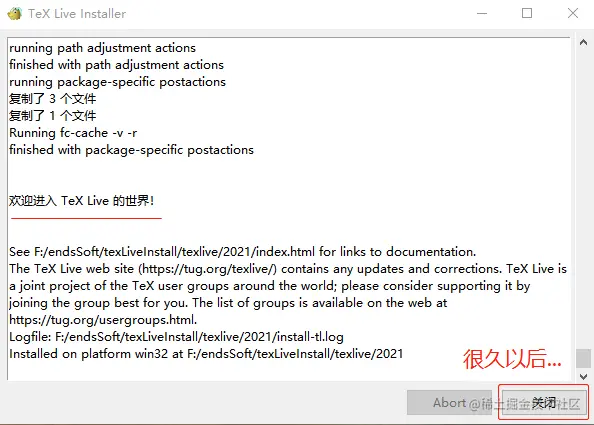Click the Logfile install-tl.log path line
The image size is (594, 425).
point(176,337)
